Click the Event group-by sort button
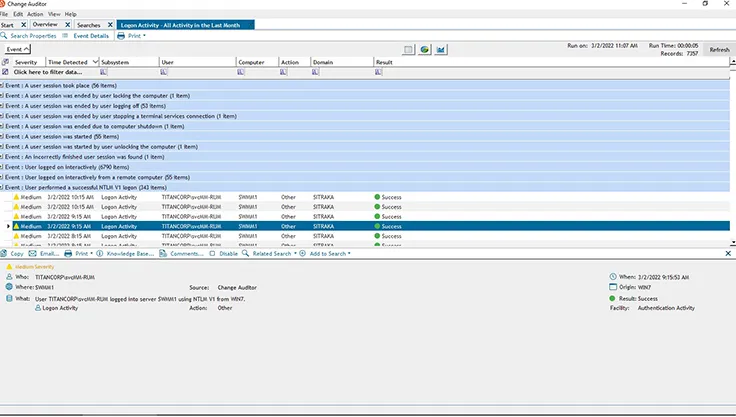 pos(18,49)
